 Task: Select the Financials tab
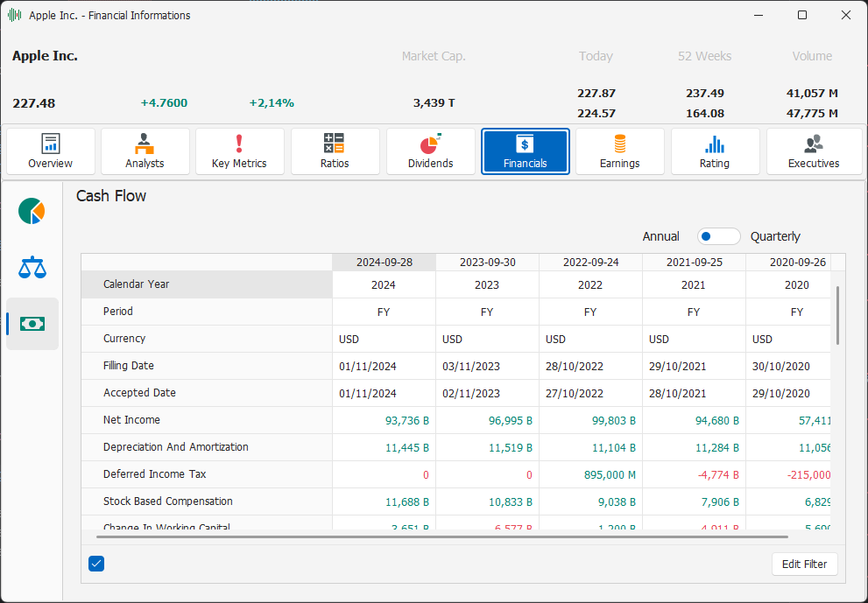(526, 151)
